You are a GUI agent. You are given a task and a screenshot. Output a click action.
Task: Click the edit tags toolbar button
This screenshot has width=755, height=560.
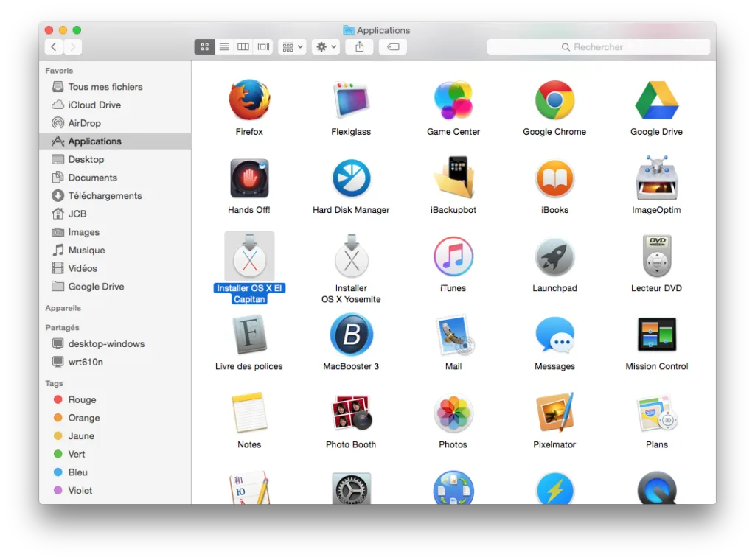coord(393,46)
